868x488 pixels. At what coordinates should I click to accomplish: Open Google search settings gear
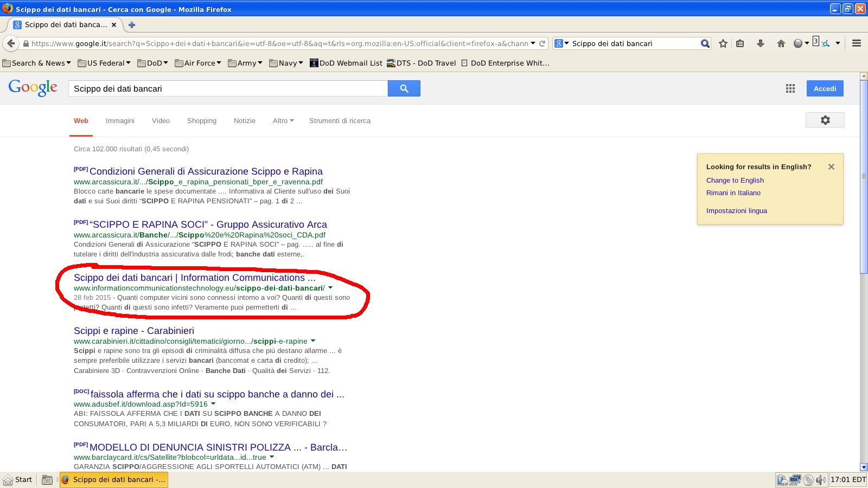click(x=825, y=120)
